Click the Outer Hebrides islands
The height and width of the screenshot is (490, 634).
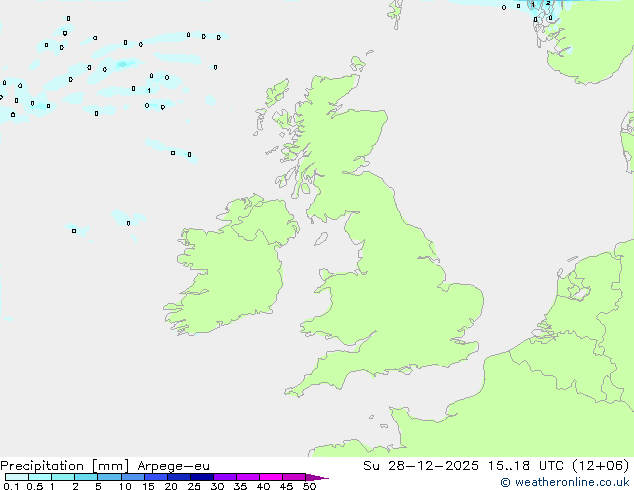pyautogui.click(x=273, y=102)
